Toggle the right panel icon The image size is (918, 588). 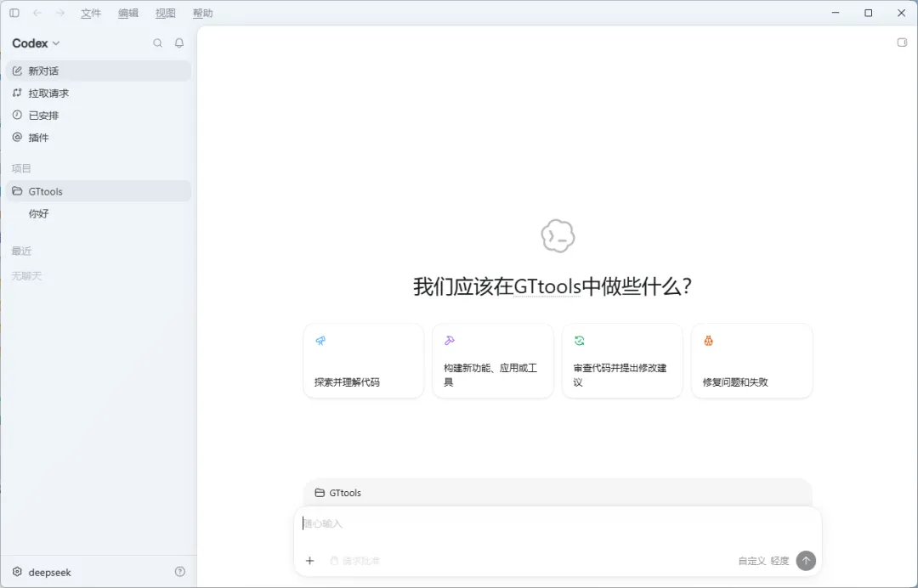tap(902, 42)
